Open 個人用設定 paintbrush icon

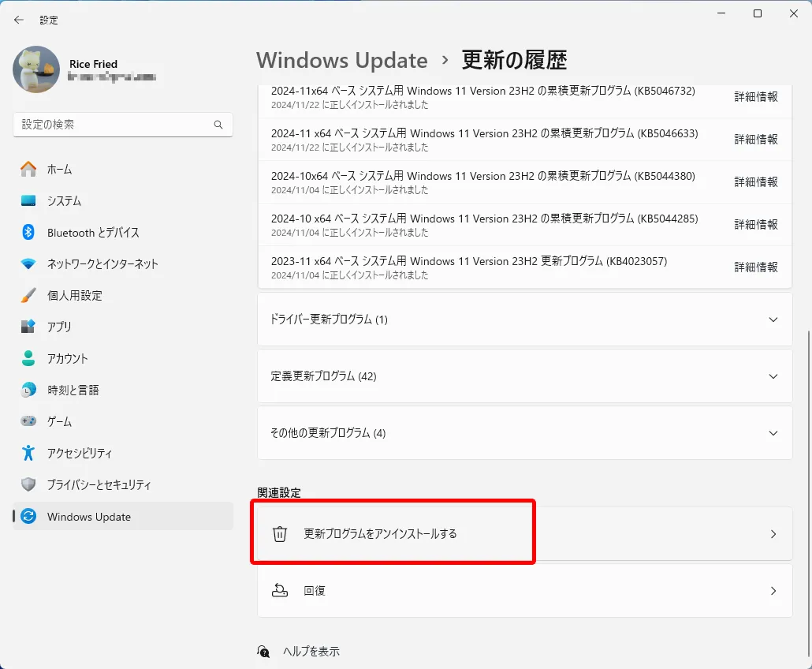pyautogui.click(x=28, y=295)
